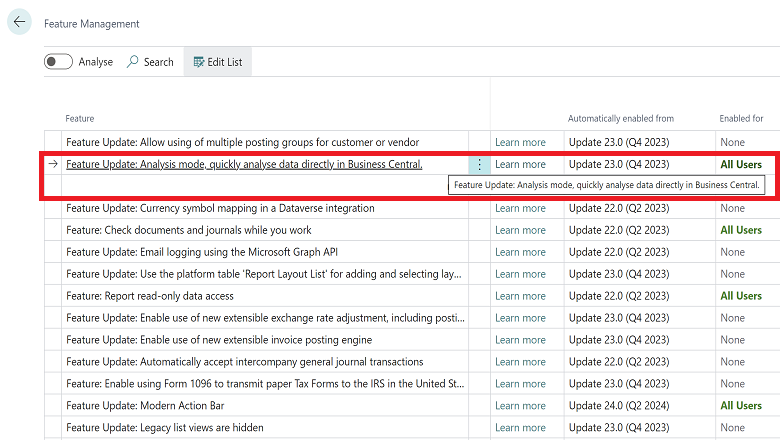Click the Edit List grid icon

coord(199,62)
